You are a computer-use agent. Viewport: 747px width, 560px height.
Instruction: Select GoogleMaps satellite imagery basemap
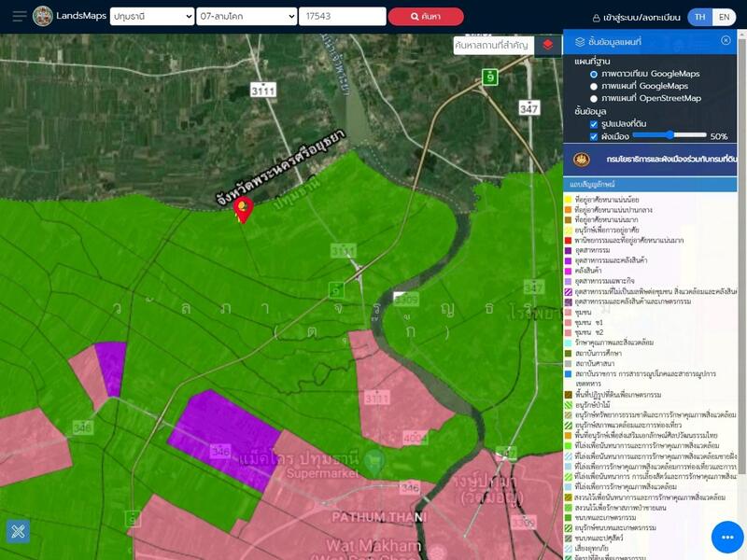pyautogui.click(x=594, y=74)
